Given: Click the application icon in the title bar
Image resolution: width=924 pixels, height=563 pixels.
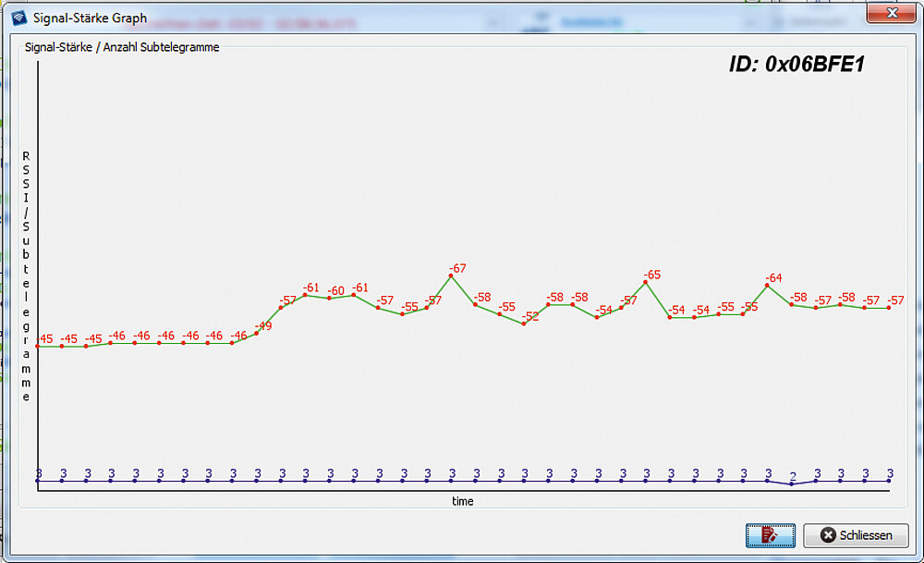Looking at the screenshot, I should 18,18.
